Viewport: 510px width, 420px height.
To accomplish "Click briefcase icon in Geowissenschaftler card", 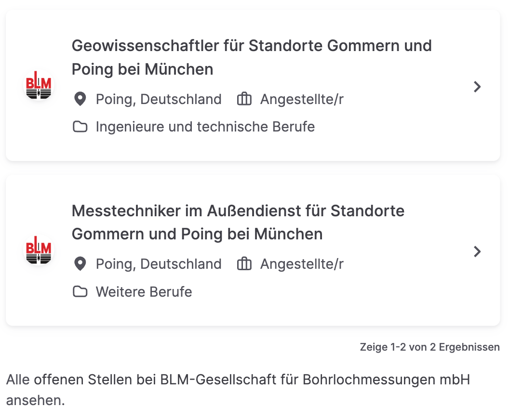I will click(x=244, y=99).
